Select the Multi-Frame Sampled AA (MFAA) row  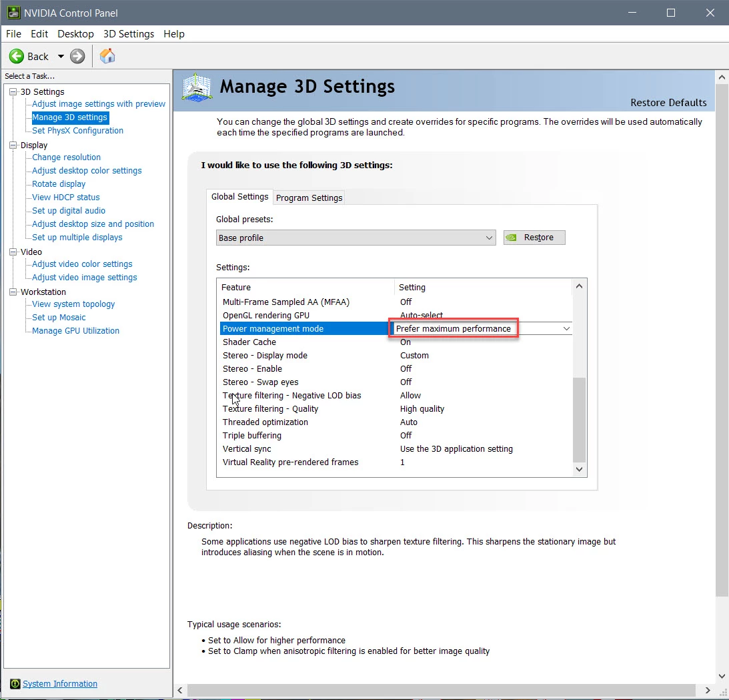click(396, 302)
